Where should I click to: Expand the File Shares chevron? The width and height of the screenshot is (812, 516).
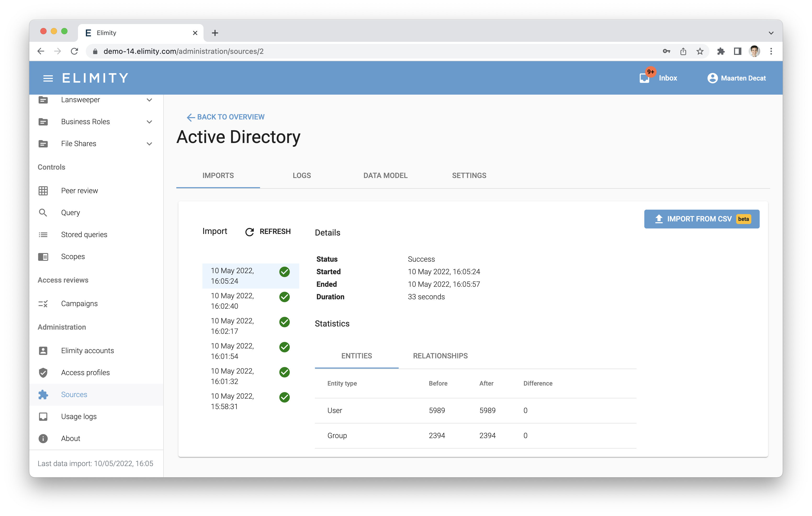coord(149,144)
